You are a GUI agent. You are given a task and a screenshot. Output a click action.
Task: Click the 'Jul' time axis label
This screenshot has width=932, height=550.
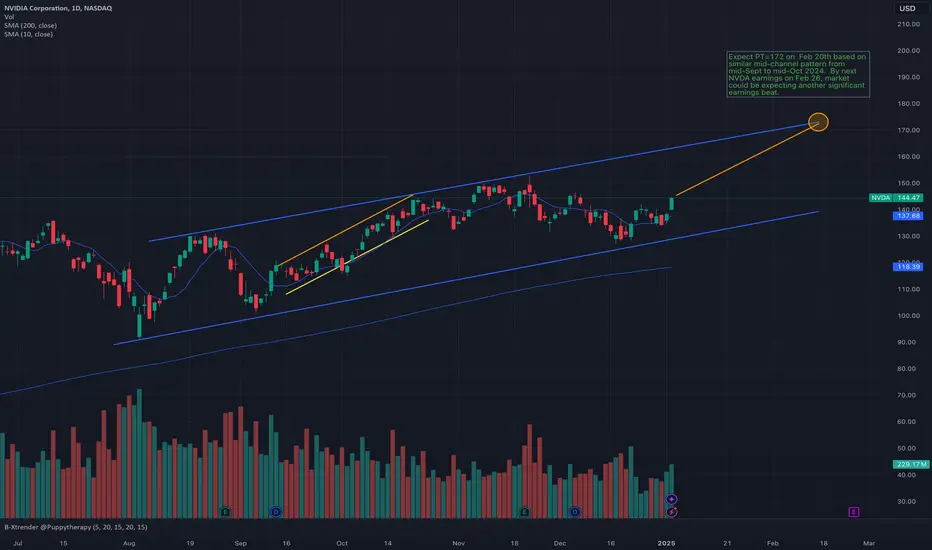pyautogui.click(x=17, y=543)
